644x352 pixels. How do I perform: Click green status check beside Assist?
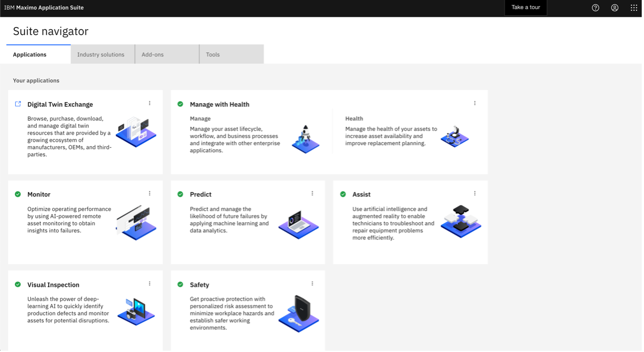[343, 194]
